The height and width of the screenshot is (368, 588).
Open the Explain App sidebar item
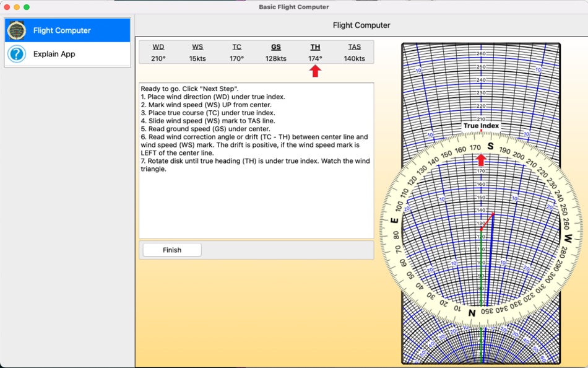tap(54, 54)
